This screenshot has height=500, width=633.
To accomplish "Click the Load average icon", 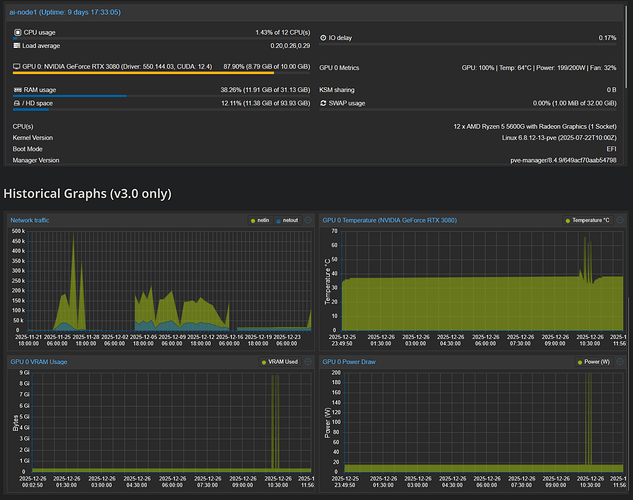I will click(17, 45).
